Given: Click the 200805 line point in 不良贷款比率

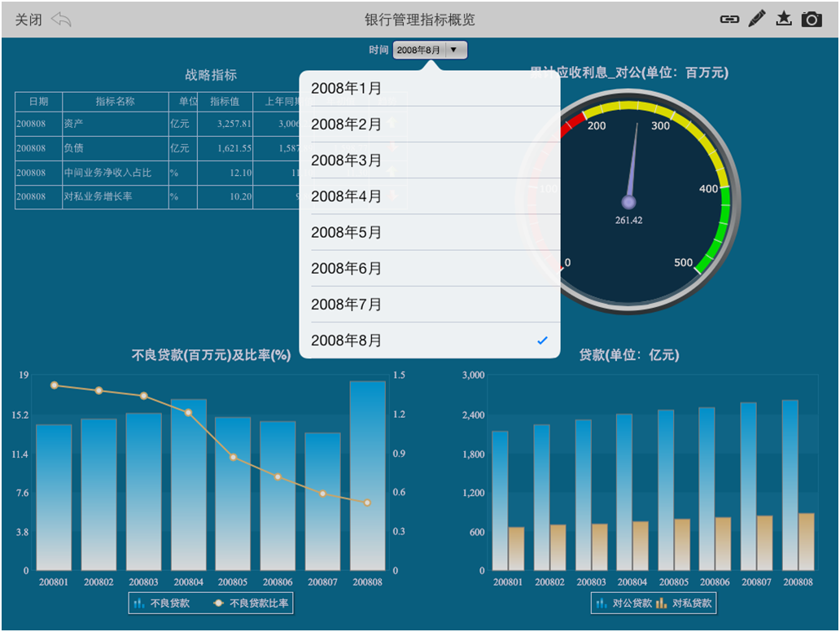Looking at the screenshot, I should pos(233,457).
